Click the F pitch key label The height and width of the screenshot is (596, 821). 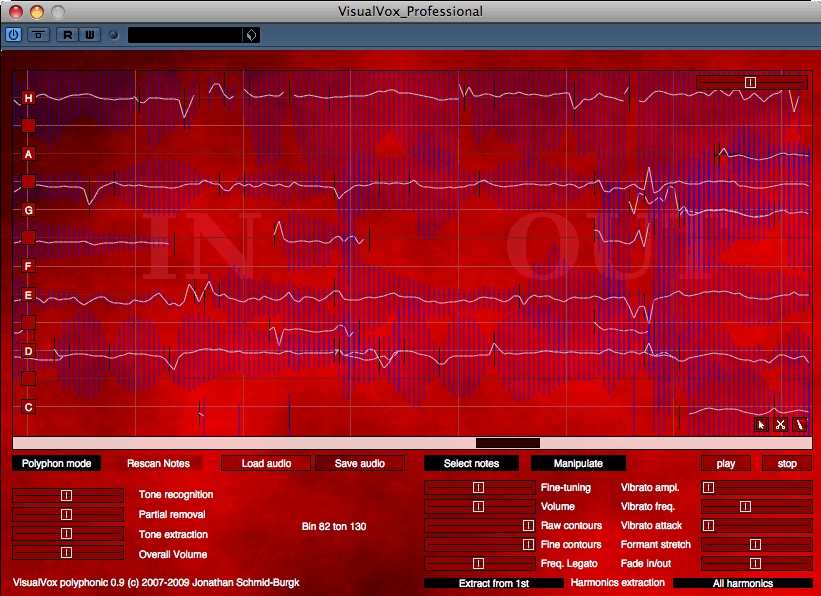(x=28, y=266)
